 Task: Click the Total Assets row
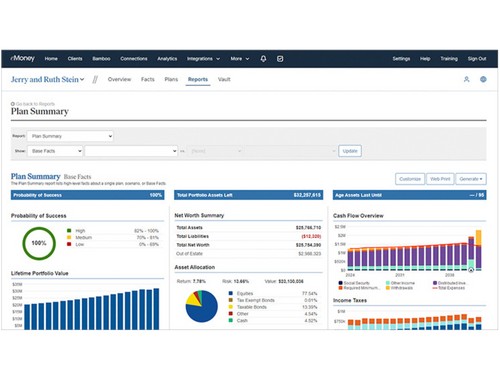tap(249, 228)
